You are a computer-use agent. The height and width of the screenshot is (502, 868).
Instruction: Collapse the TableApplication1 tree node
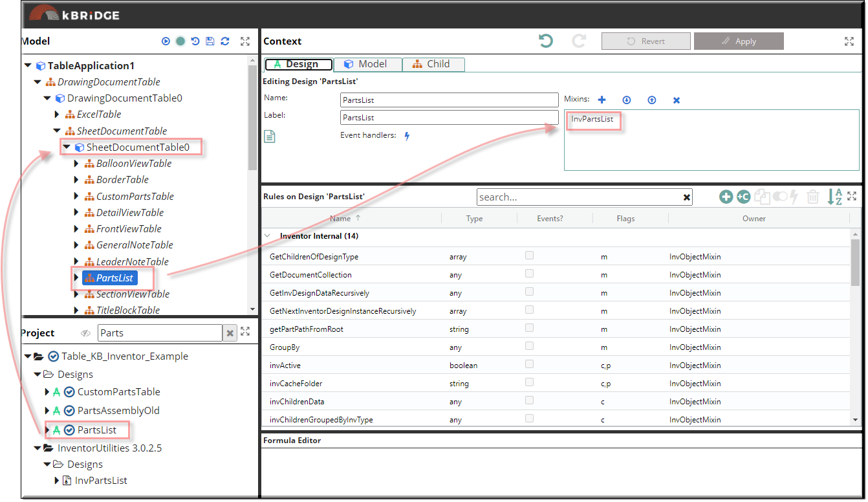tap(28, 65)
